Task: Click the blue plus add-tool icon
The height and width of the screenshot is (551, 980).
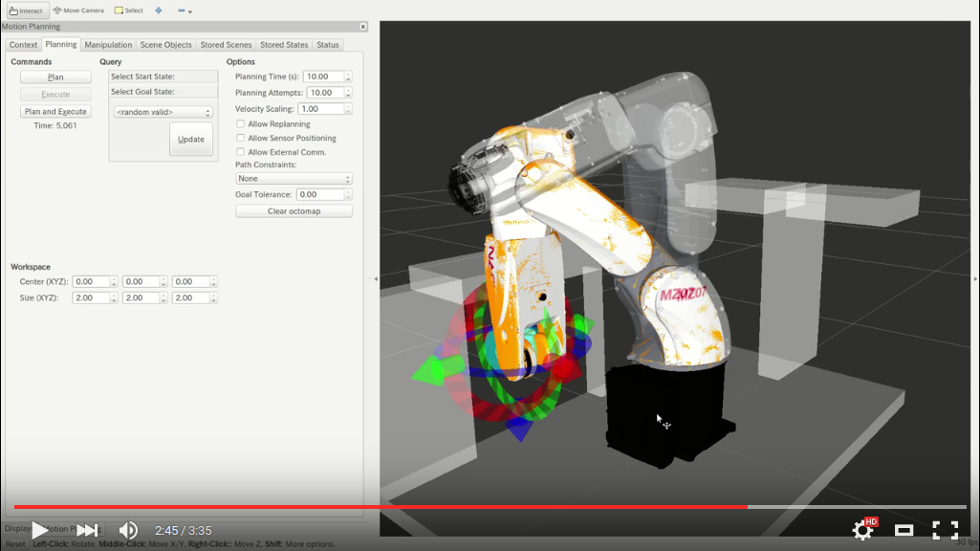Action: pos(159,11)
